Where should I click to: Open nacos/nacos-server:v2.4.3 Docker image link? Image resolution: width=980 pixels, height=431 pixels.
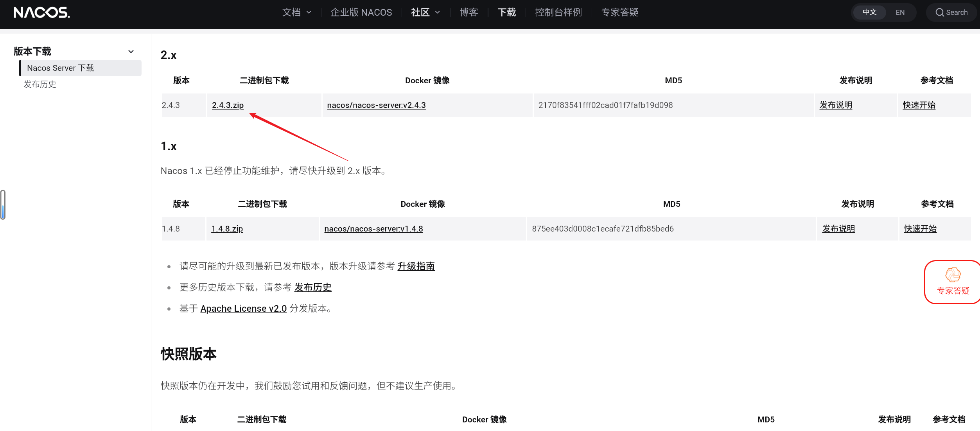click(x=376, y=105)
